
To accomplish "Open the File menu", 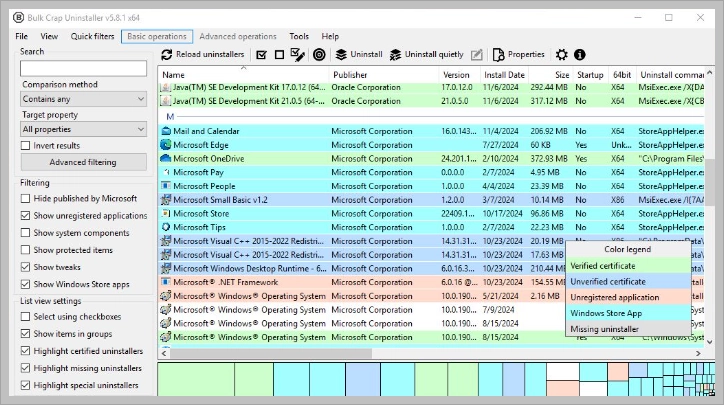I will (22, 36).
